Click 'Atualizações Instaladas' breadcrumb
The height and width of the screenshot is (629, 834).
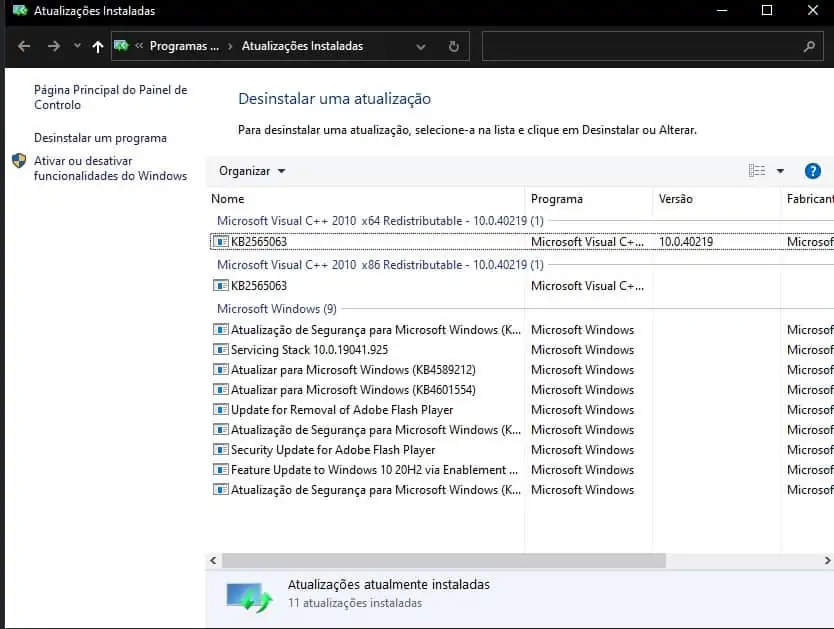[302, 46]
